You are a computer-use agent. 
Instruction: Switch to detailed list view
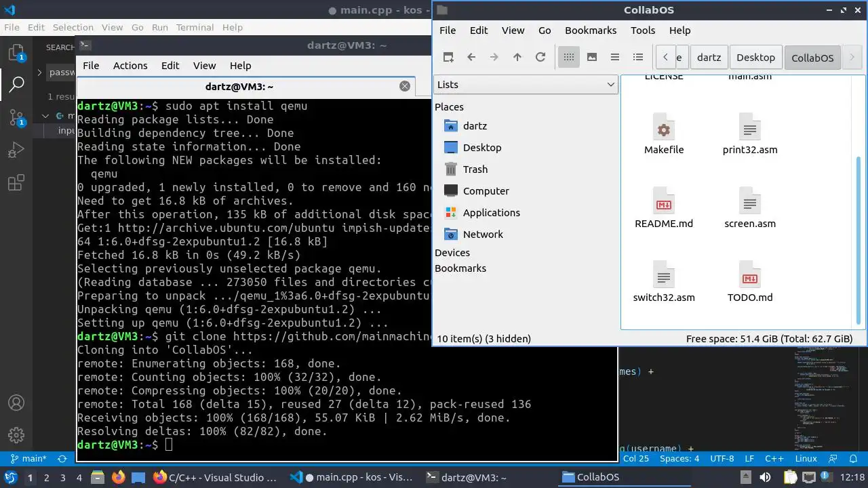coord(638,57)
